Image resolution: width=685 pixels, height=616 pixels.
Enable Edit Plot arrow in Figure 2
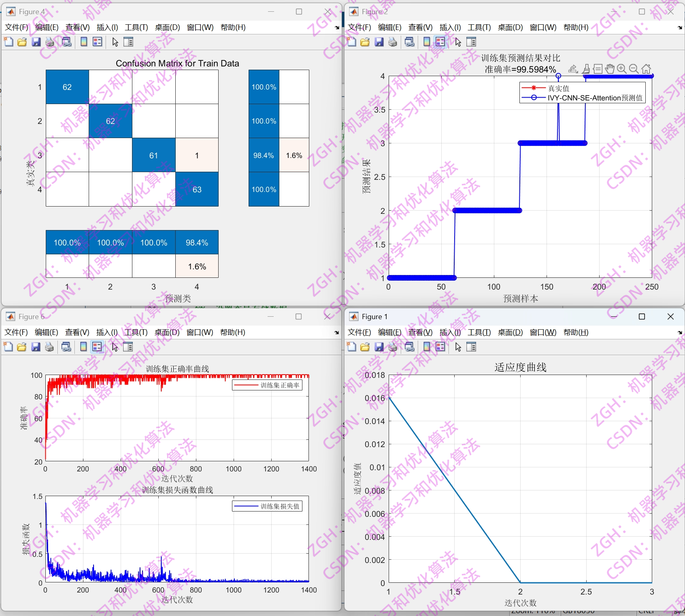click(x=458, y=42)
